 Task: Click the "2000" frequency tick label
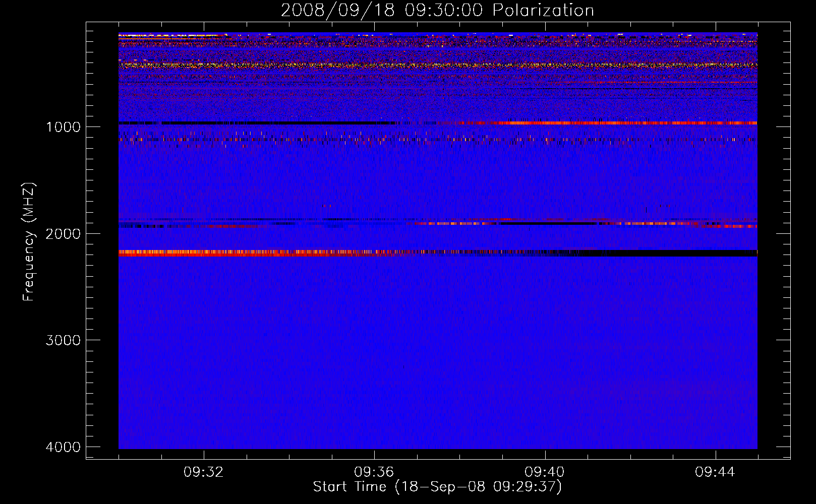pyautogui.click(x=63, y=234)
